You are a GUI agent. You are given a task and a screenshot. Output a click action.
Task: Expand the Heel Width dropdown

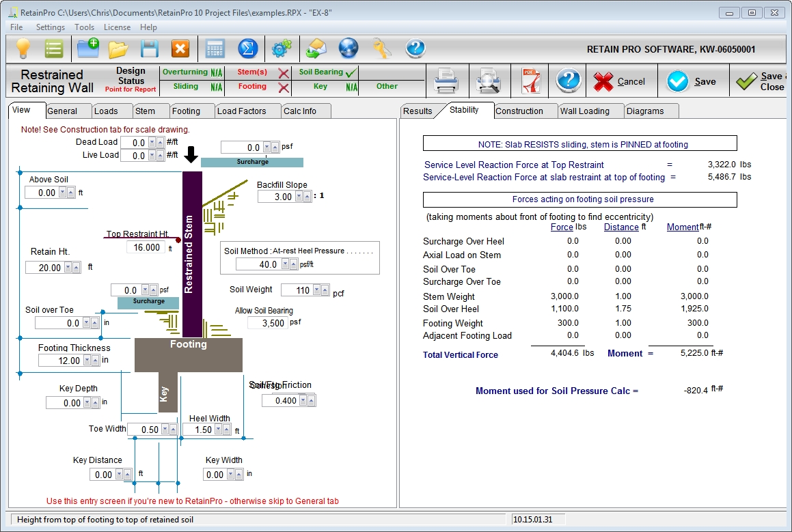[x=218, y=430]
